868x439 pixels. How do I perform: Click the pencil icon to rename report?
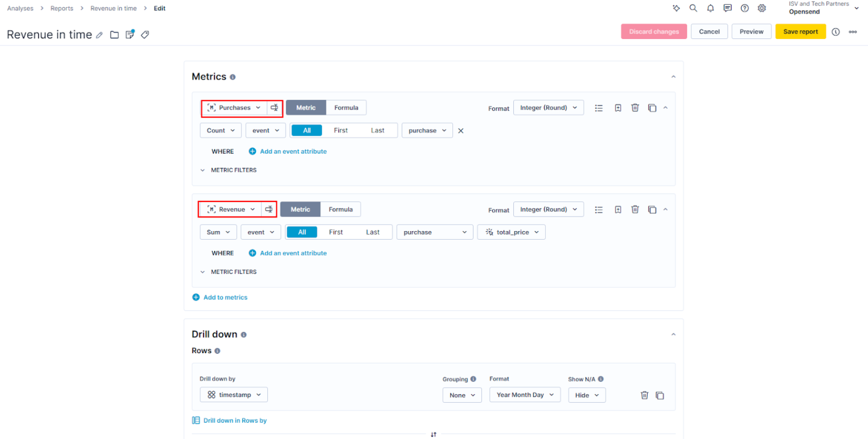pos(99,35)
